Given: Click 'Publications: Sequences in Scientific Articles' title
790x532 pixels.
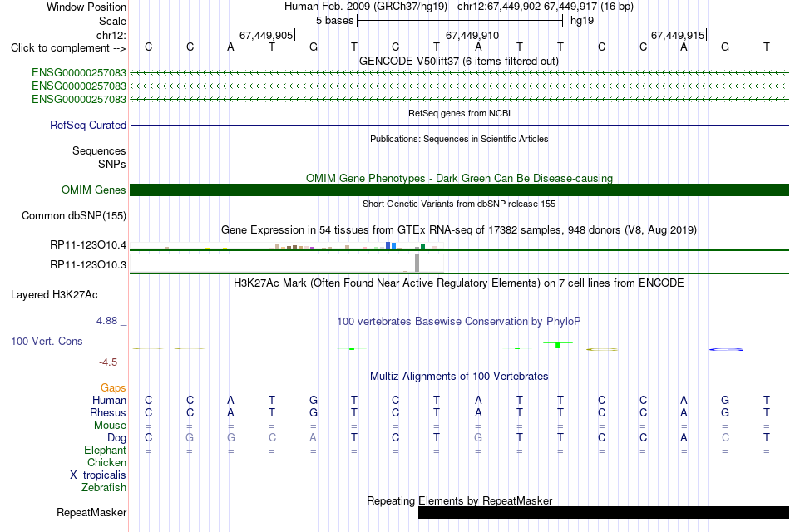Looking at the screenshot, I should pos(459,139).
